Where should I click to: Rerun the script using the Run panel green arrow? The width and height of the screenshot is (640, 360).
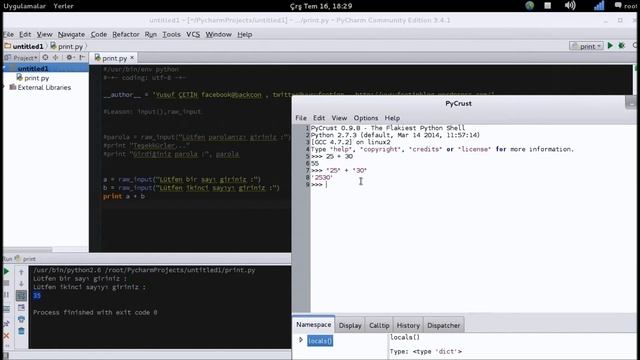point(6,271)
